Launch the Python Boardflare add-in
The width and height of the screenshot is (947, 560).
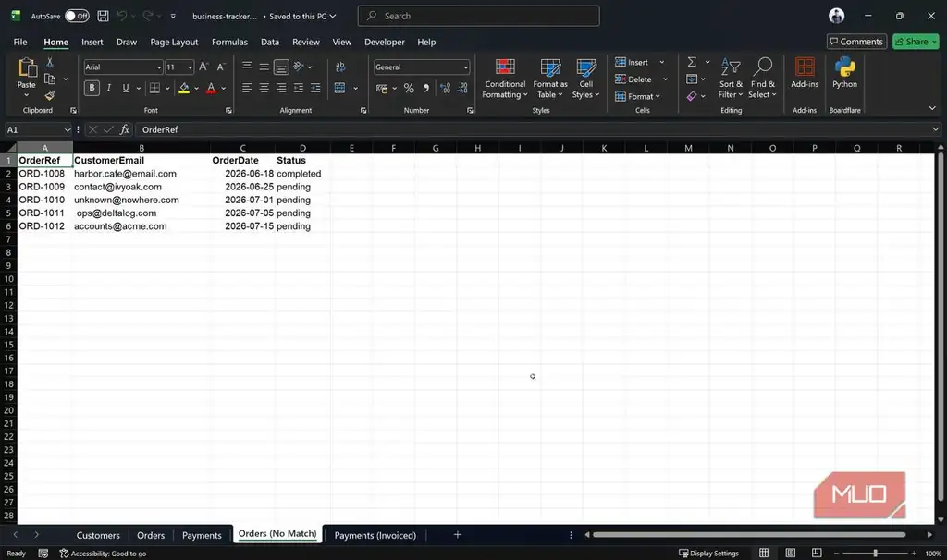pos(844,73)
